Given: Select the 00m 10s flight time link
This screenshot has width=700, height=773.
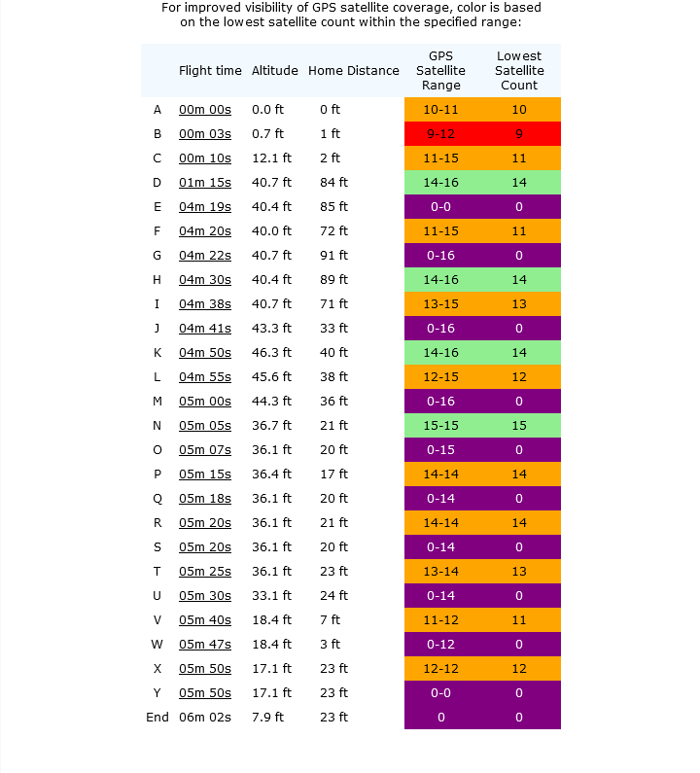Looking at the screenshot, I should (x=204, y=158).
